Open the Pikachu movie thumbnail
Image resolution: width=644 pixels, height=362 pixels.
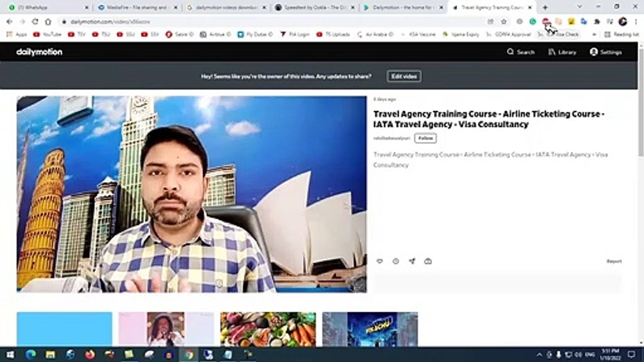coord(370,329)
